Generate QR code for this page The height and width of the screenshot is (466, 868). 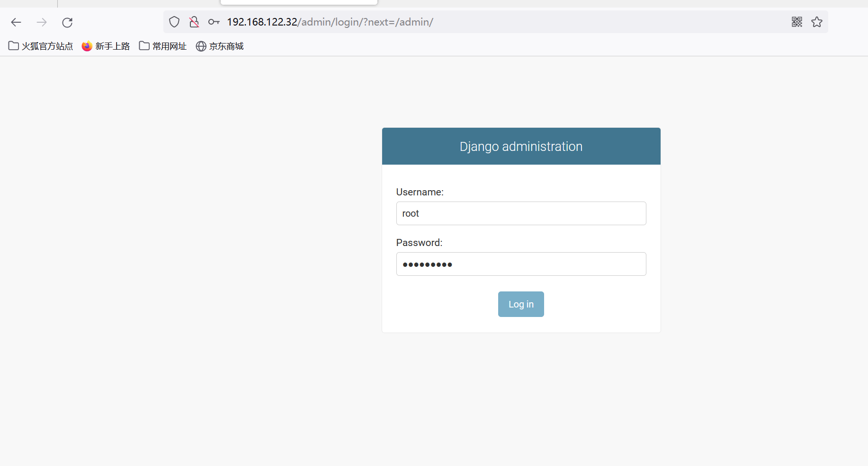(797, 22)
